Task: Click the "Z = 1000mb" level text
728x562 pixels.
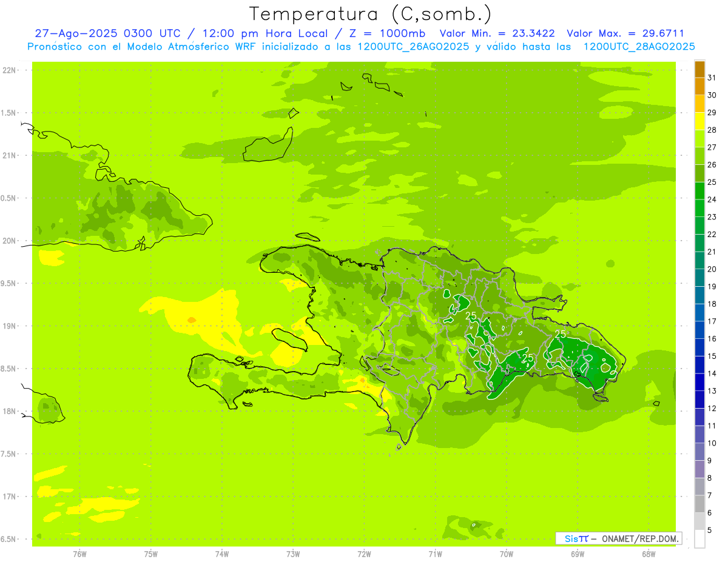Action: (x=387, y=33)
